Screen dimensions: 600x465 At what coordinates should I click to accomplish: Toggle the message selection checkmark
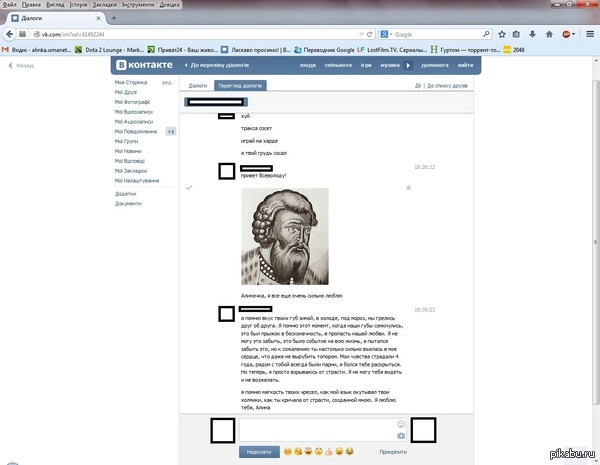click(x=189, y=188)
